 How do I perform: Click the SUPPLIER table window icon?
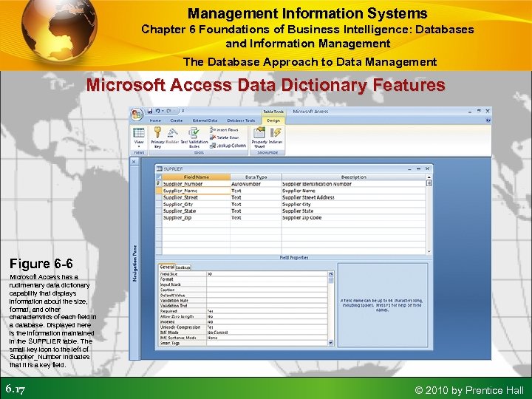coord(159,169)
